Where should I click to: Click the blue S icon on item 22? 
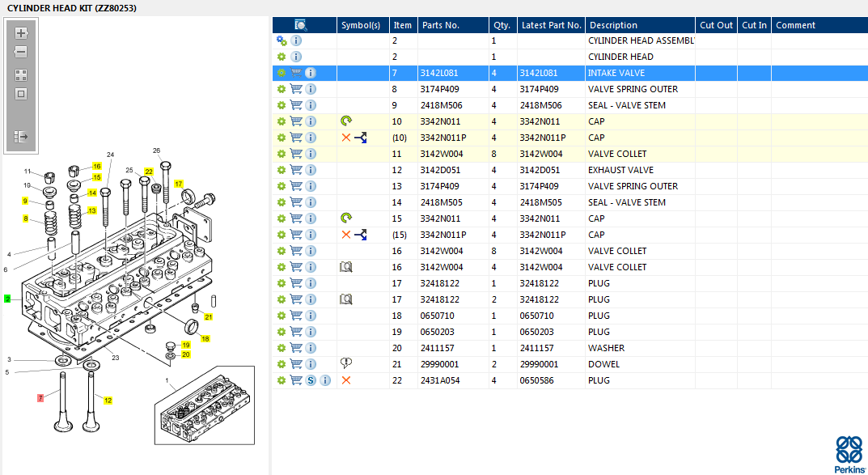pos(311,380)
